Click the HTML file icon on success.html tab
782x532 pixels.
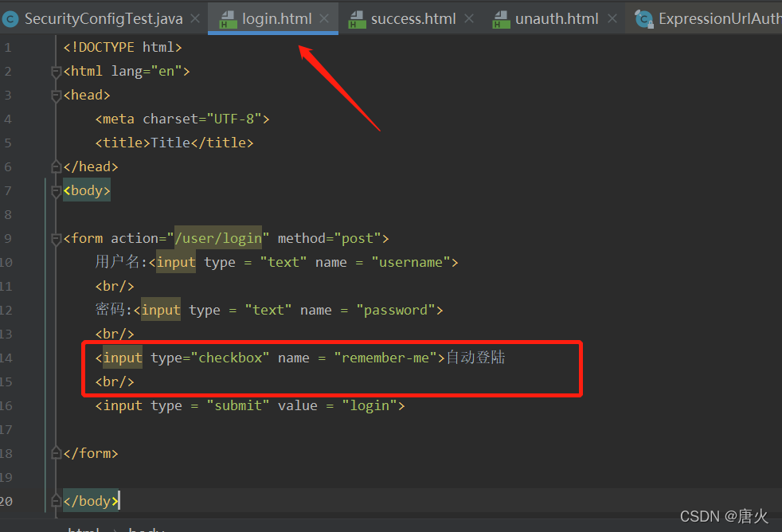357,19
